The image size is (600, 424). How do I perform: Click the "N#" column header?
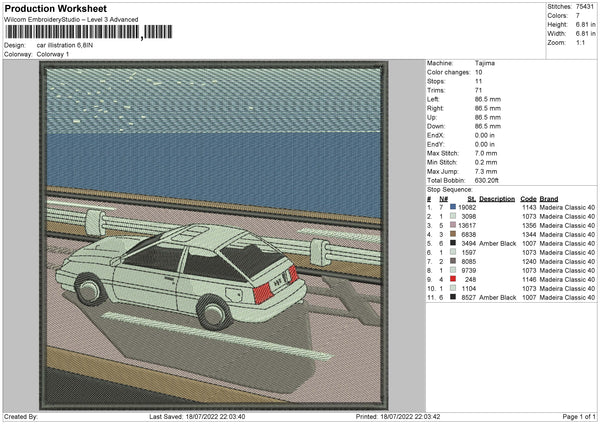pos(443,199)
